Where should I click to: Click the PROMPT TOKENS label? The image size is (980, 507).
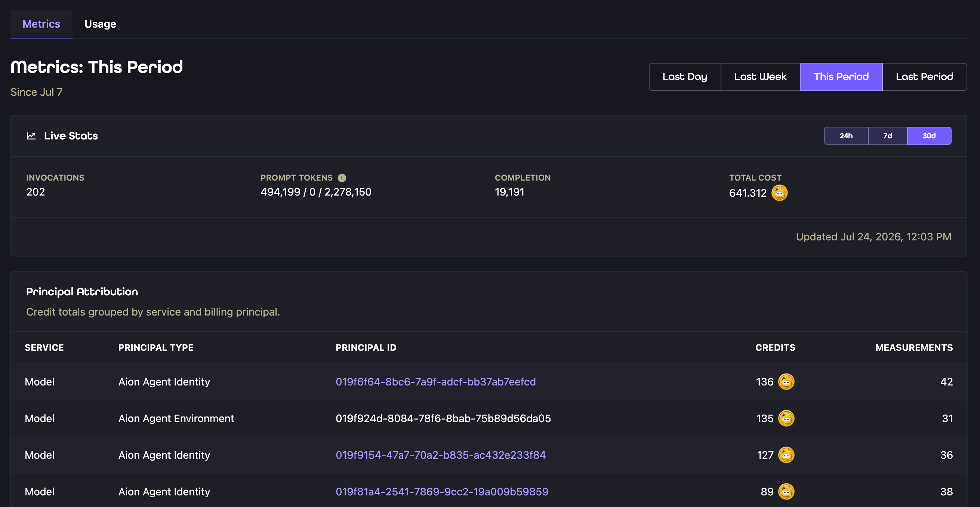pyautogui.click(x=296, y=178)
